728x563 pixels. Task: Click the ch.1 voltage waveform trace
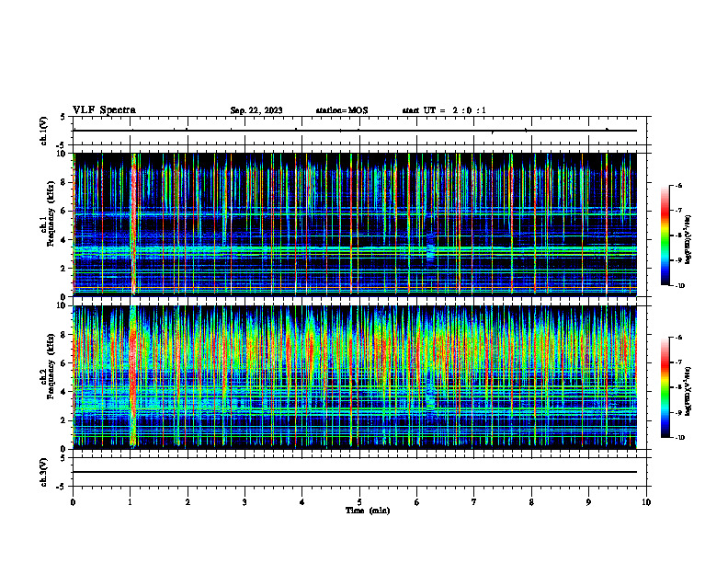(355, 131)
